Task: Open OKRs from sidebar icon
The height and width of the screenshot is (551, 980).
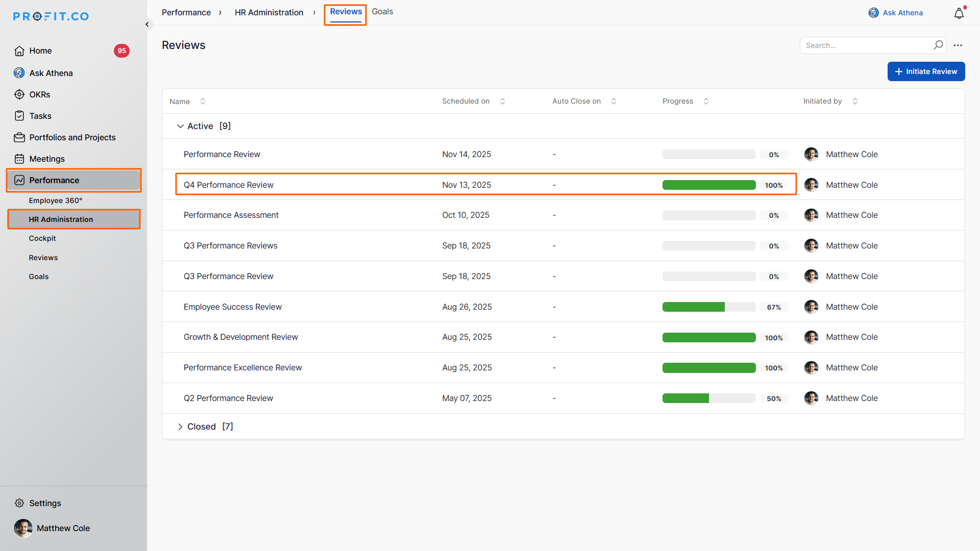Action: tap(19, 94)
